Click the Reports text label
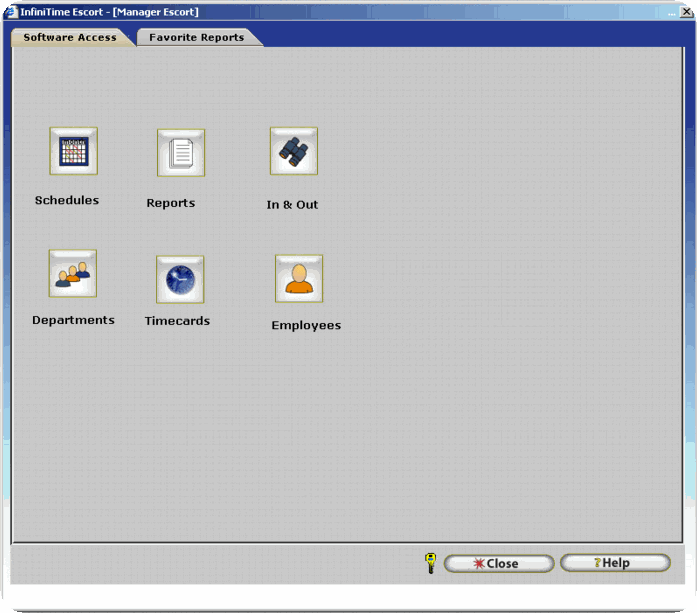This screenshot has height=613, width=697. coord(171,203)
